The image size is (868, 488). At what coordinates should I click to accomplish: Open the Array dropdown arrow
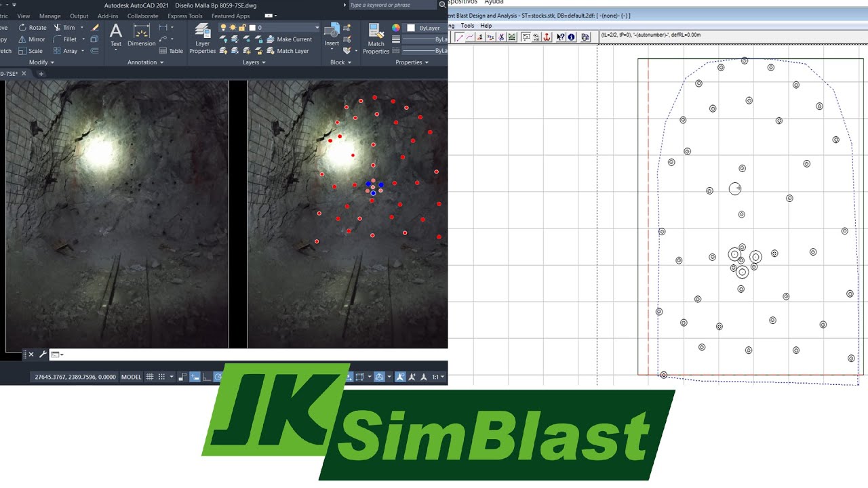[x=83, y=51]
